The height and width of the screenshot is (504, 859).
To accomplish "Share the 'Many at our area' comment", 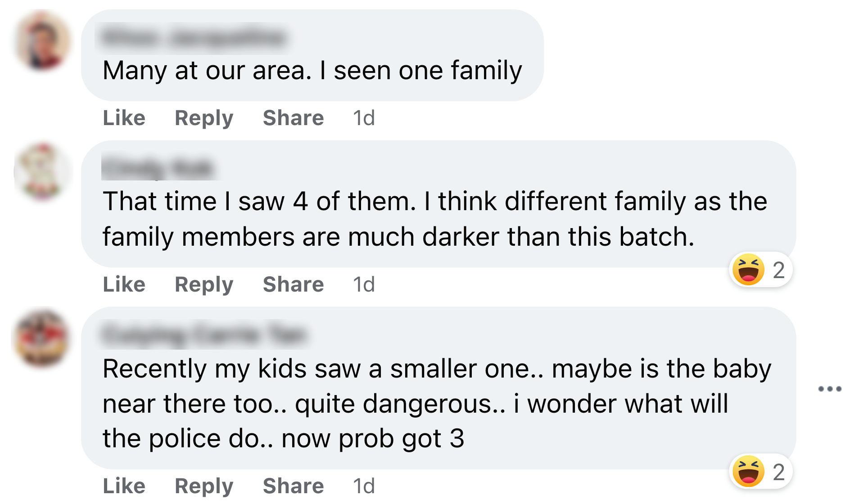I will (293, 118).
